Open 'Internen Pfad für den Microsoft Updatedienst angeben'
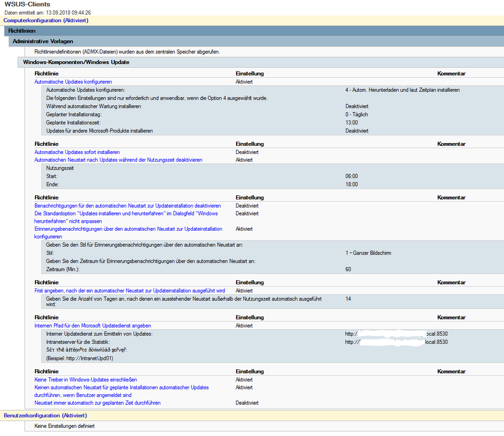 92,326
